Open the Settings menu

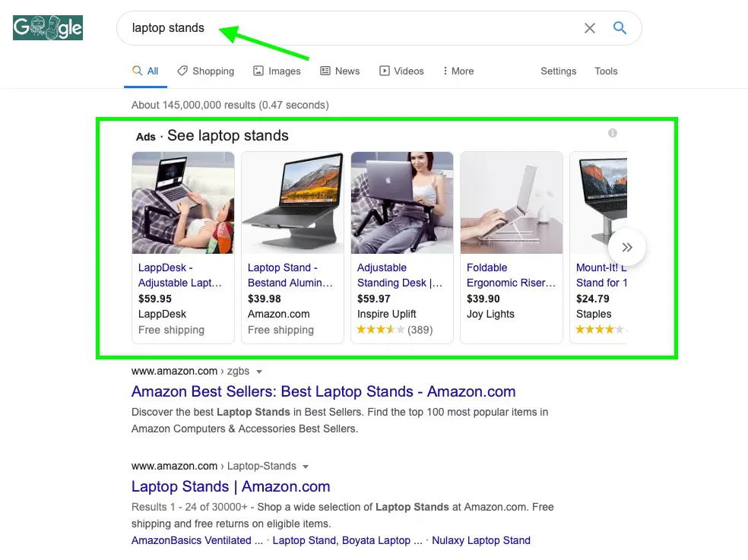coord(558,71)
